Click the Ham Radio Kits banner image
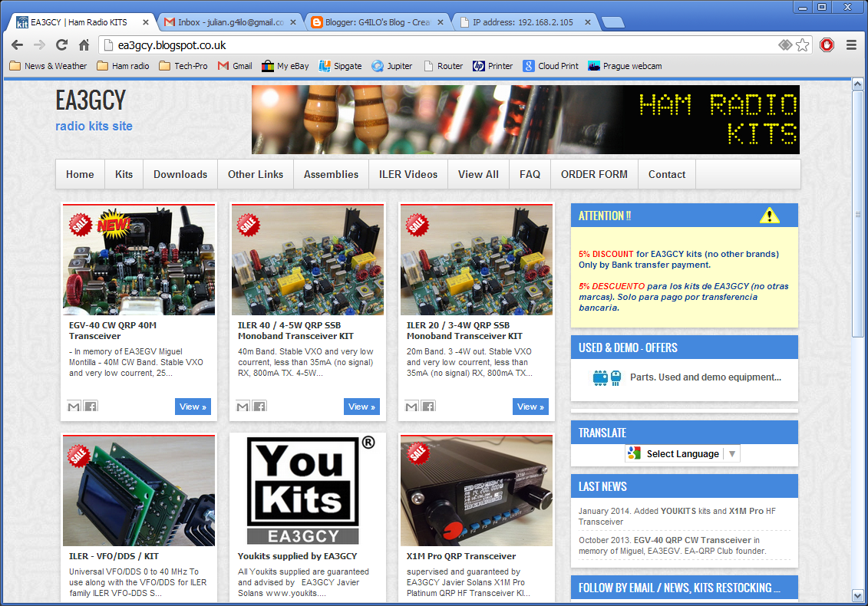The image size is (868, 606). [526, 120]
